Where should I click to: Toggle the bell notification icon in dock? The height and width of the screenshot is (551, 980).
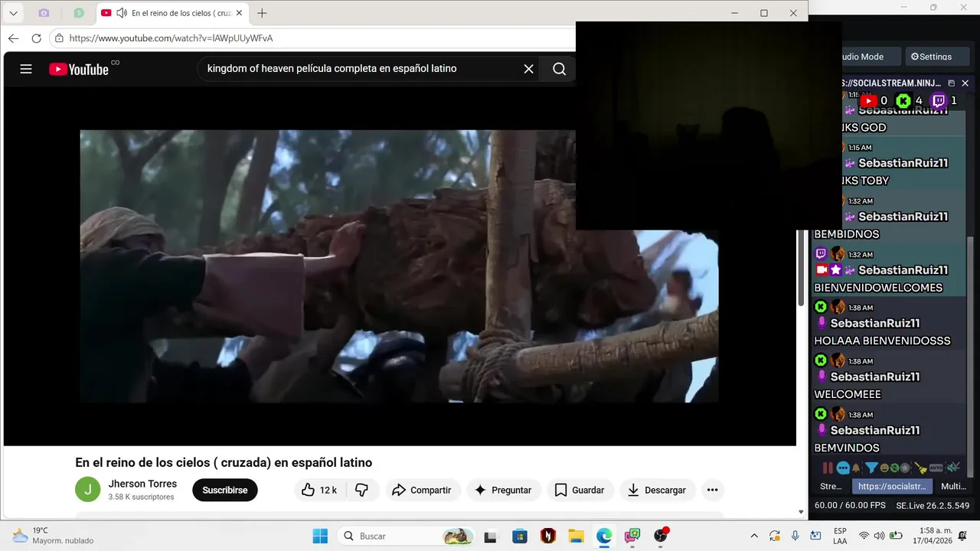pos(856,468)
